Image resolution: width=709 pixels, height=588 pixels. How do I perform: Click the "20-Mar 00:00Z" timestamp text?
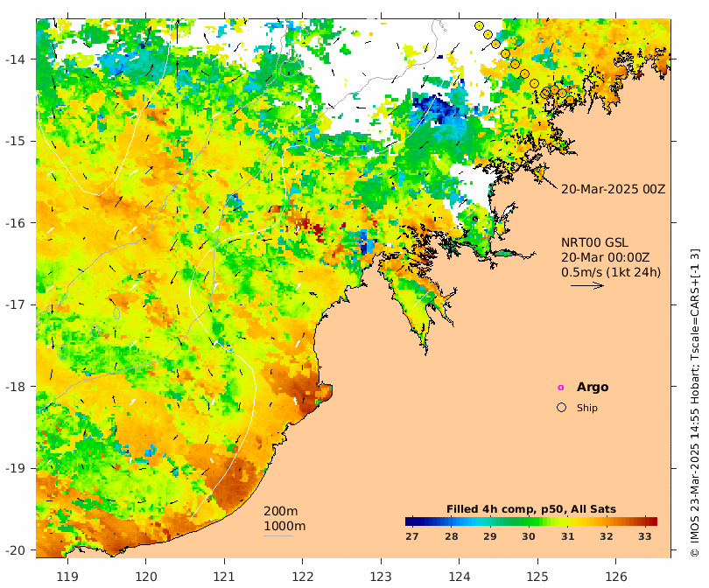606,257
